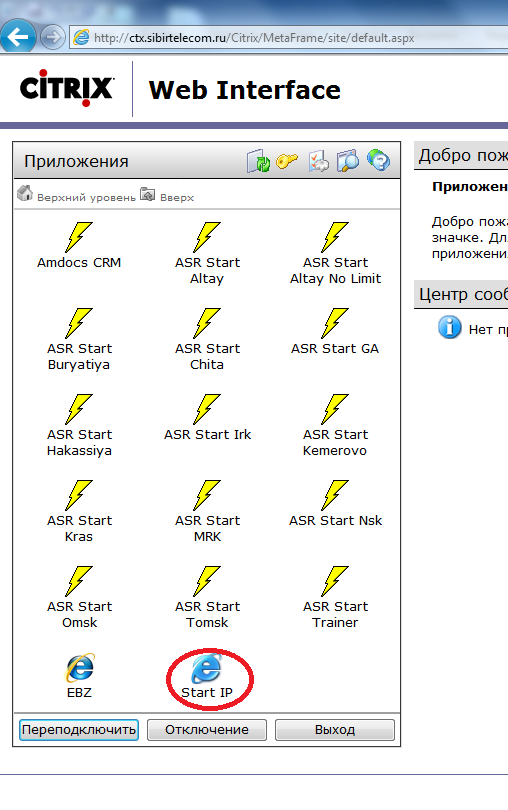Focus the ctx.sibirtelecom.ru address bar
The image size is (508, 810).
pos(289,38)
